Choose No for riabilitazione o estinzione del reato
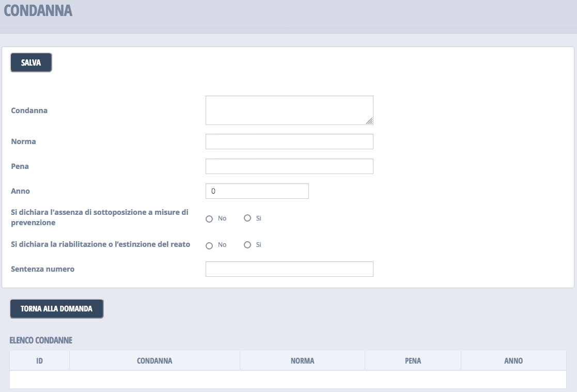 click(x=209, y=245)
